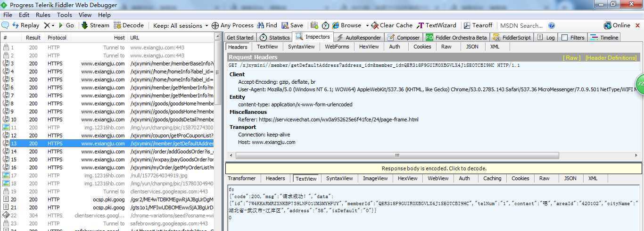Click the blue help question-mark icon

[x=552, y=25]
